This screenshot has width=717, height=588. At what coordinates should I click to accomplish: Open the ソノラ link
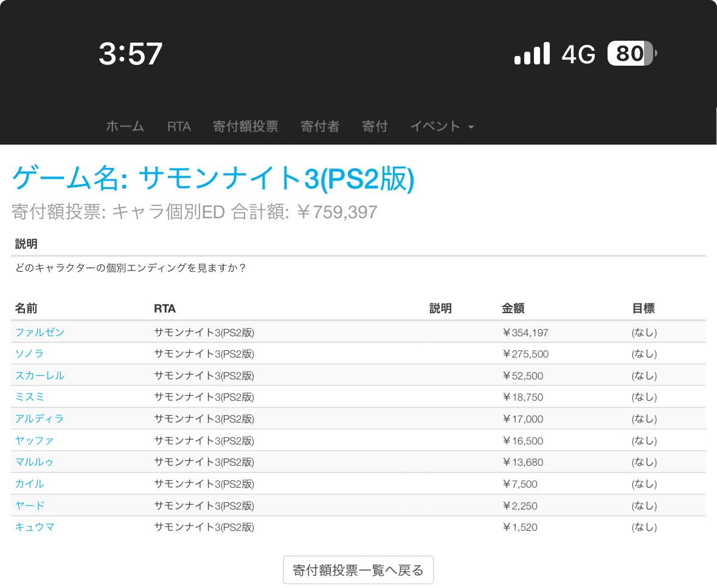pos(29,354)
